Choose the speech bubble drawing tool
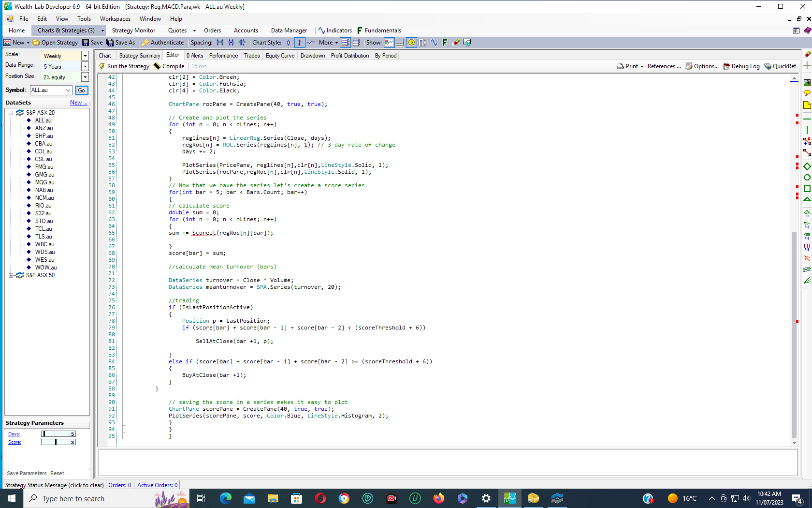Screen dimensions: 812x508 pos(807,93)
